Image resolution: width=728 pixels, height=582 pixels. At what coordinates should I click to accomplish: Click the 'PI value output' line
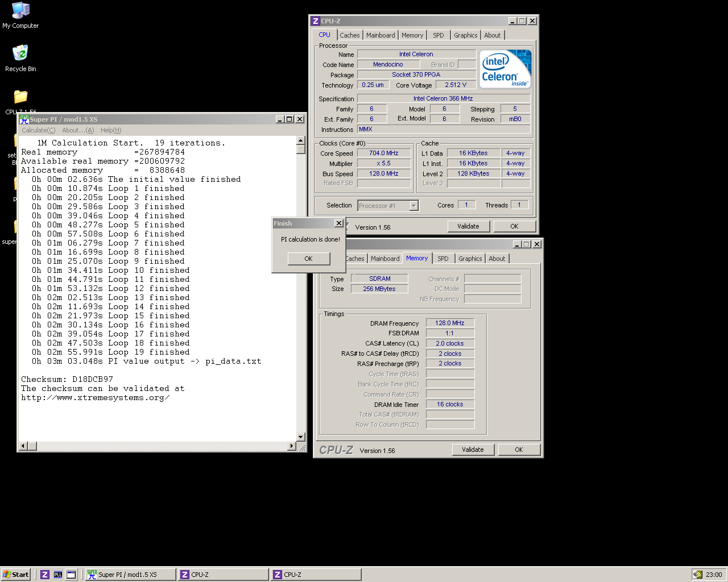pyautogui.click(x=147, y=361)
